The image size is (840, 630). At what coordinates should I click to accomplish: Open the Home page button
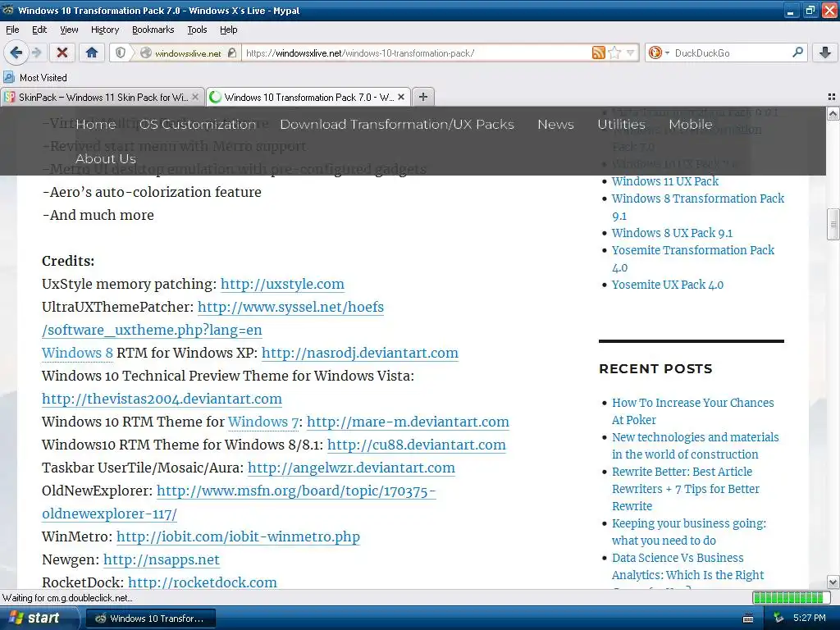click(92, 52)
